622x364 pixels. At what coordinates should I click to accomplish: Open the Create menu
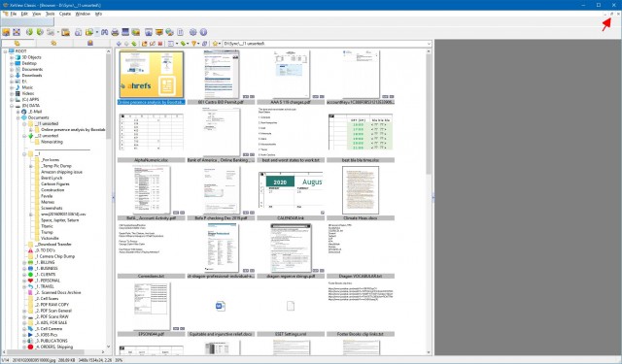[65, 14]
